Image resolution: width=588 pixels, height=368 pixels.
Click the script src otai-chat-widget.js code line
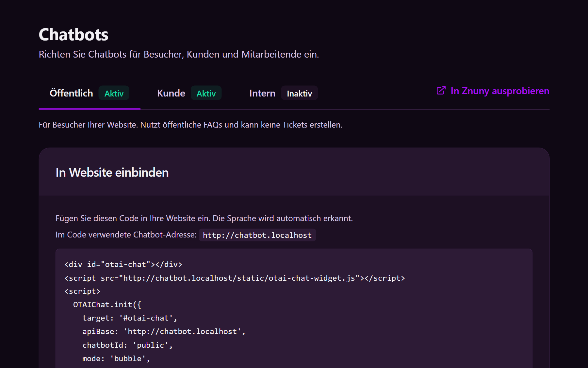[235, 278]
